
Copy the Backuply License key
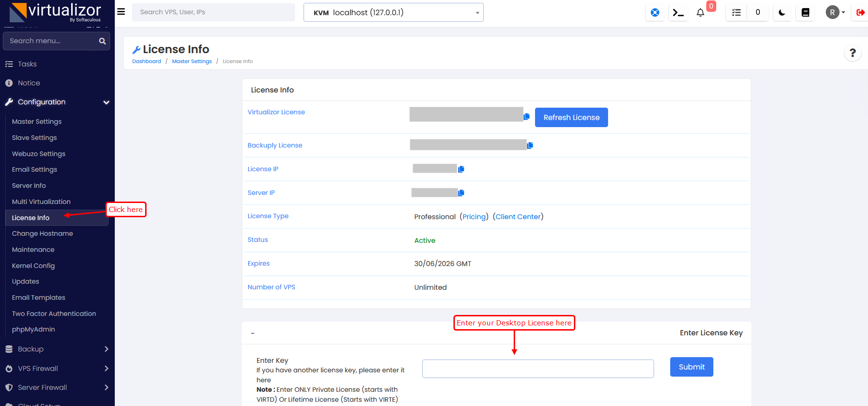[530, 145]
